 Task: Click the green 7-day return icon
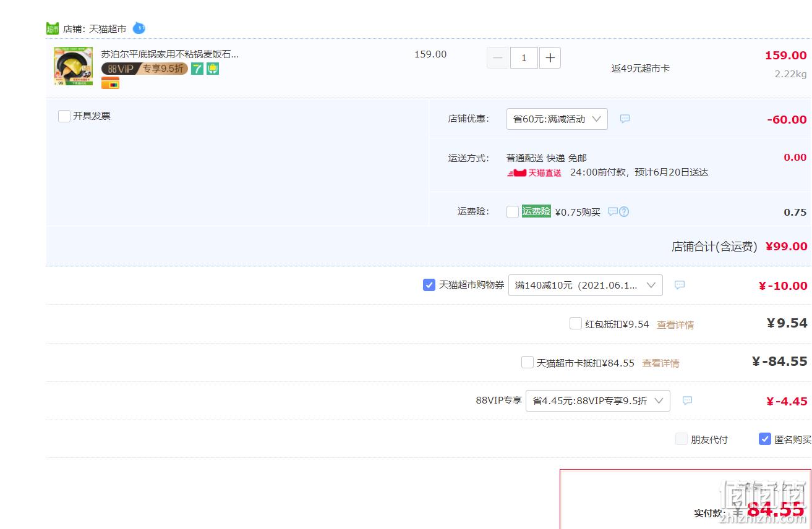click(x=197, y=69)
